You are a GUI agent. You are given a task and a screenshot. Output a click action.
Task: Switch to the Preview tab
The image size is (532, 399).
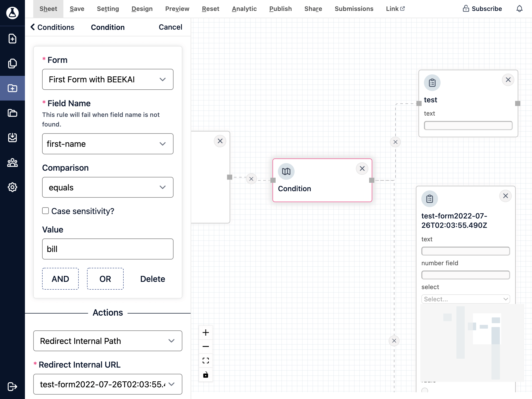click(x=176, y=9)
